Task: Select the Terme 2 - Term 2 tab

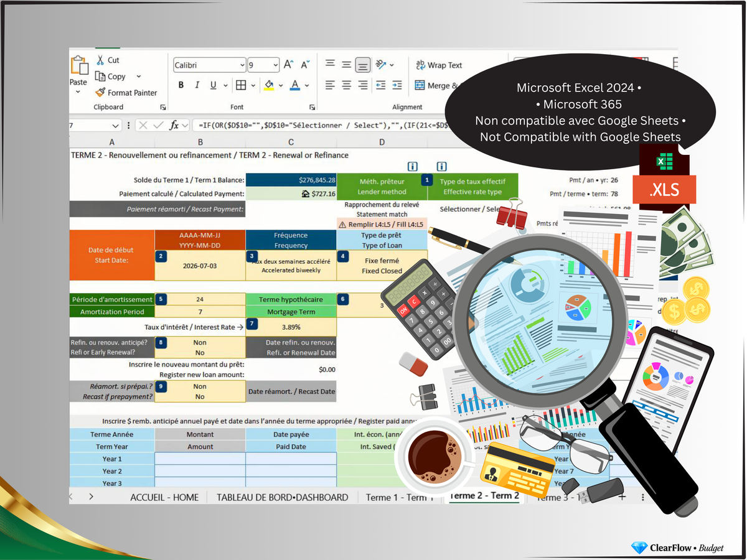Action: point(484,496)
